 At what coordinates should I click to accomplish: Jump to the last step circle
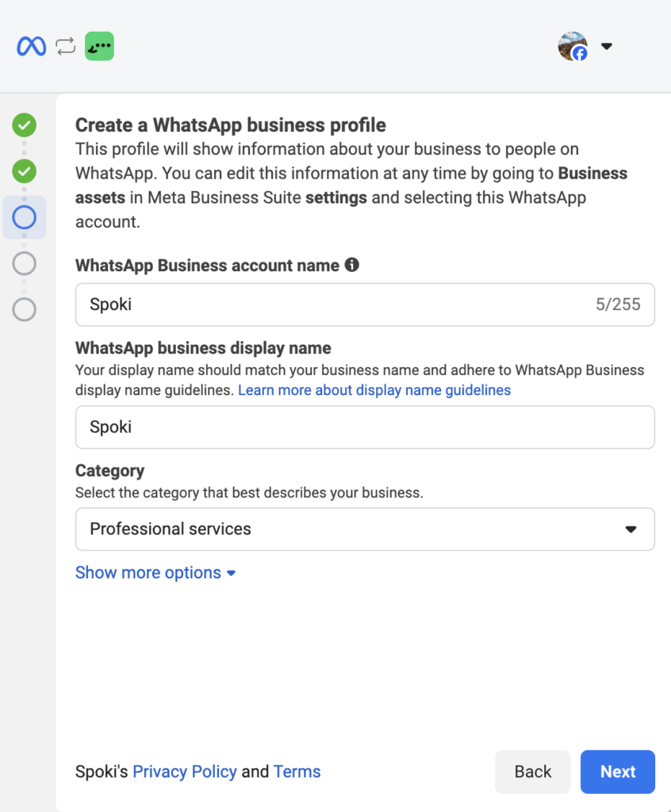pyautogui.click(x=25, y=309)
